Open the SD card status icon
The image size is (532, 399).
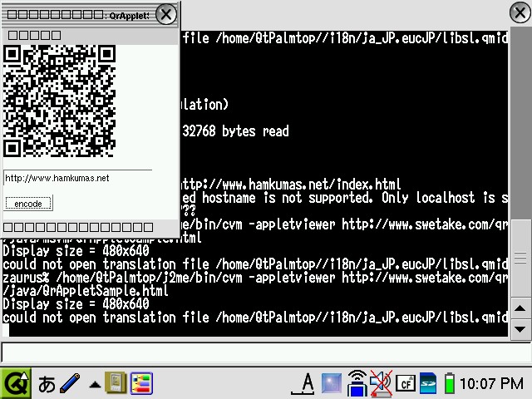[427, 383]
